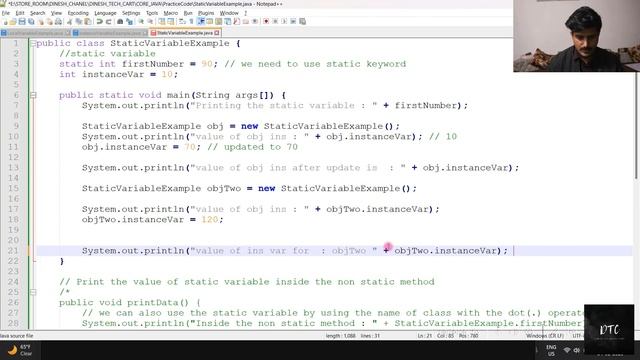Open the Search menu
The width and height of the screenshot is (640, 360).
click(x=38, y=13)
